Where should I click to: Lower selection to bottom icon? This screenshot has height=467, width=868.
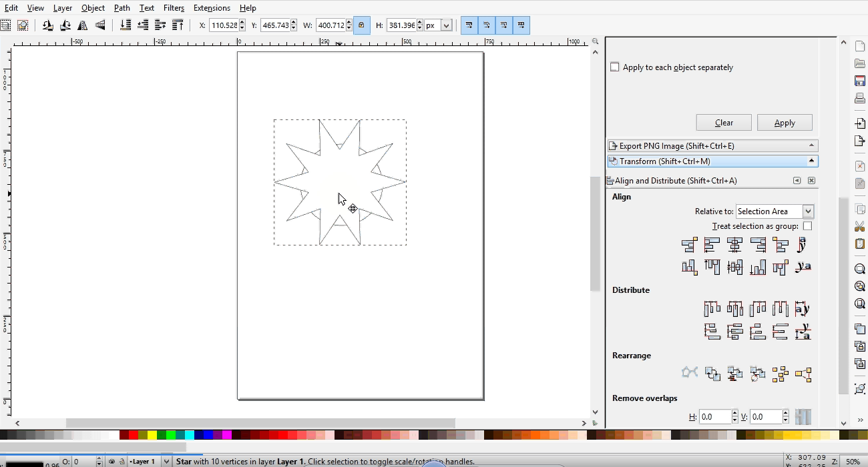click(126, 25)
